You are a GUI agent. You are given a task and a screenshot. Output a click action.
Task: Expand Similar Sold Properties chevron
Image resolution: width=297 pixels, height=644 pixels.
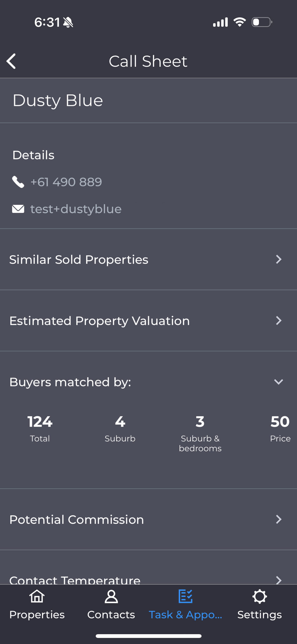pyautogui.click(x=279, y=259)
